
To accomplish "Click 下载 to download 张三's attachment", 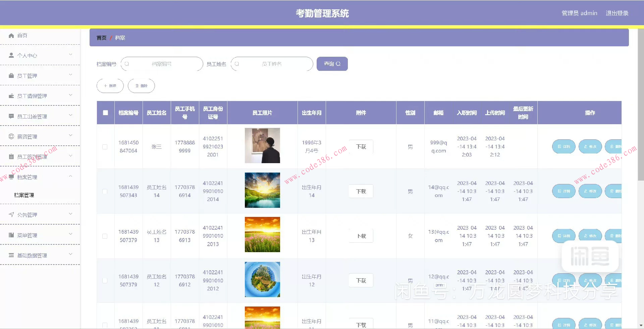I will (361, 146).
